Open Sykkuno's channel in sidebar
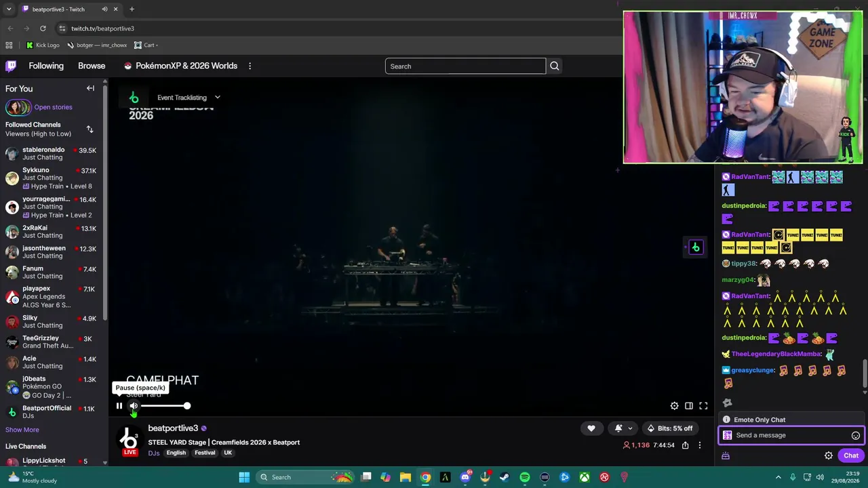 (51, 178)
